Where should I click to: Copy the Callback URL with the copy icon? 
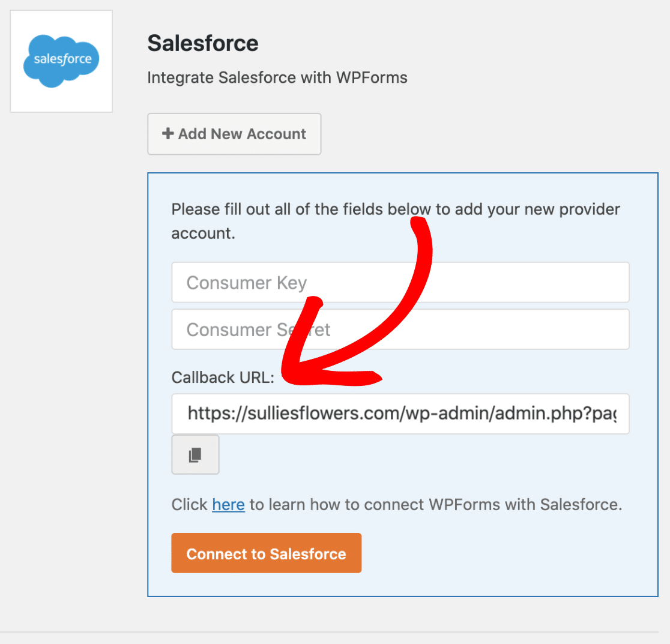[x=195, y=455]
